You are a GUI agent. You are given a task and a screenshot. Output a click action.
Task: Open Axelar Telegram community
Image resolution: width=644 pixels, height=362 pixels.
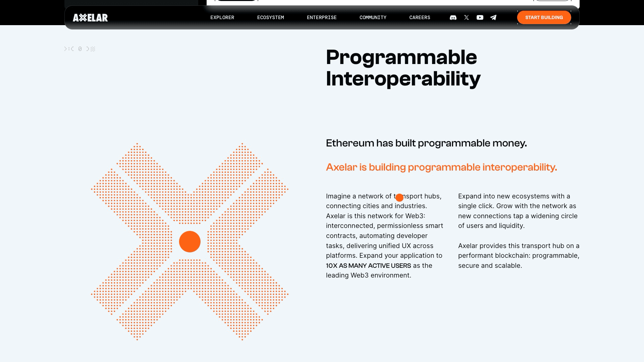(493, 17)
